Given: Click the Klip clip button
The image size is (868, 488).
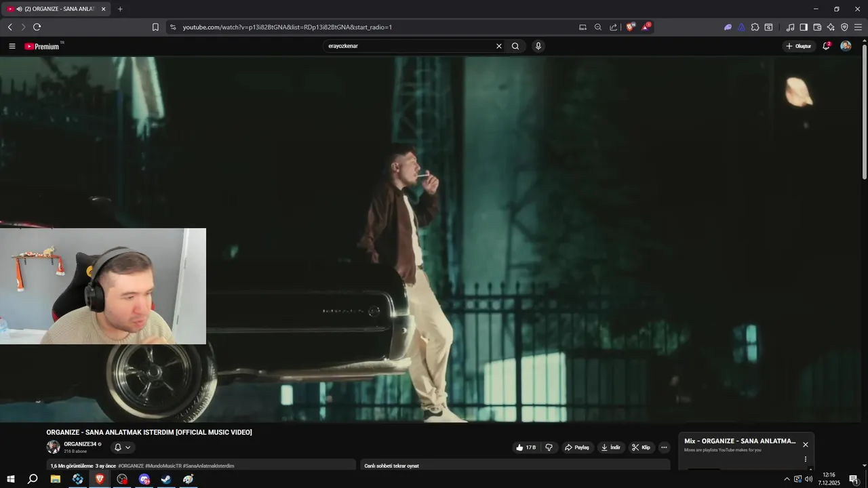Looking at the screenshot, I should point(641,447).
